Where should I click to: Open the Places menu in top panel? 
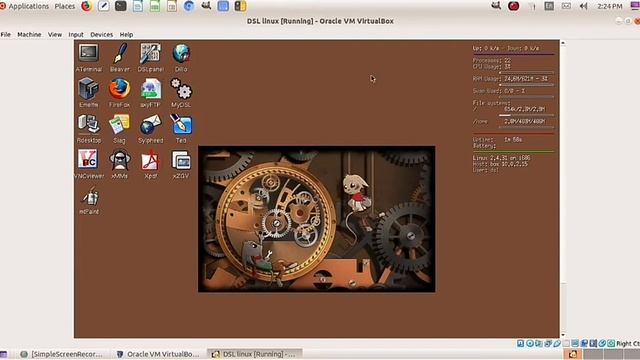point(65,6)
